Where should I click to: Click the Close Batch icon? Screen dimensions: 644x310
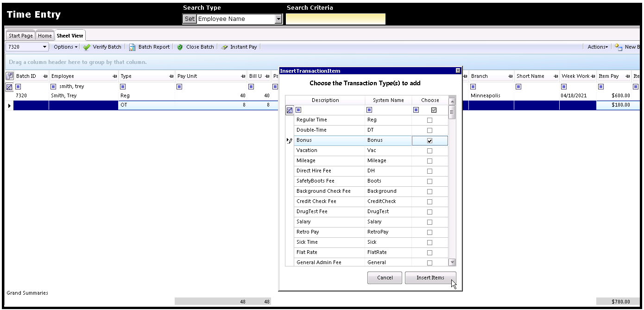tap(180, 47)
